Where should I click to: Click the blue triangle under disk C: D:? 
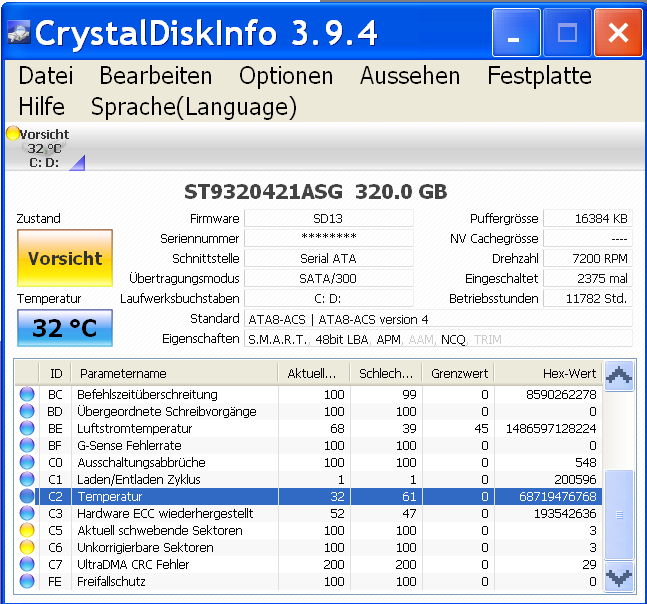point(78,163)
